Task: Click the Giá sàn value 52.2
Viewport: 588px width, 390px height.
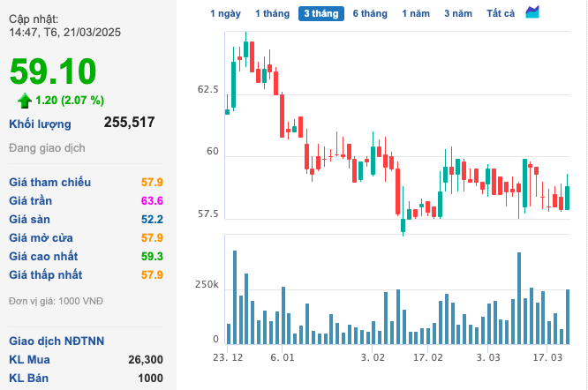Action: [x=152, y=220]
